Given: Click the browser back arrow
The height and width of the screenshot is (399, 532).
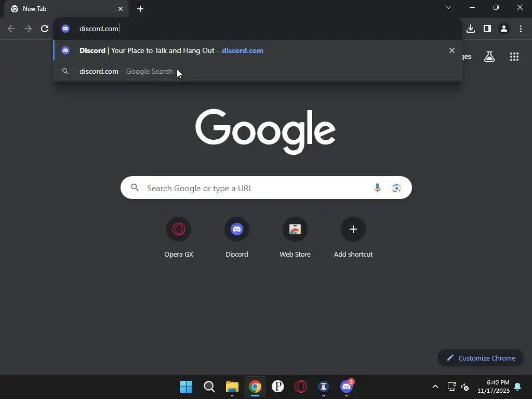Looking at the screenshot, I should [x=11, y=29].
